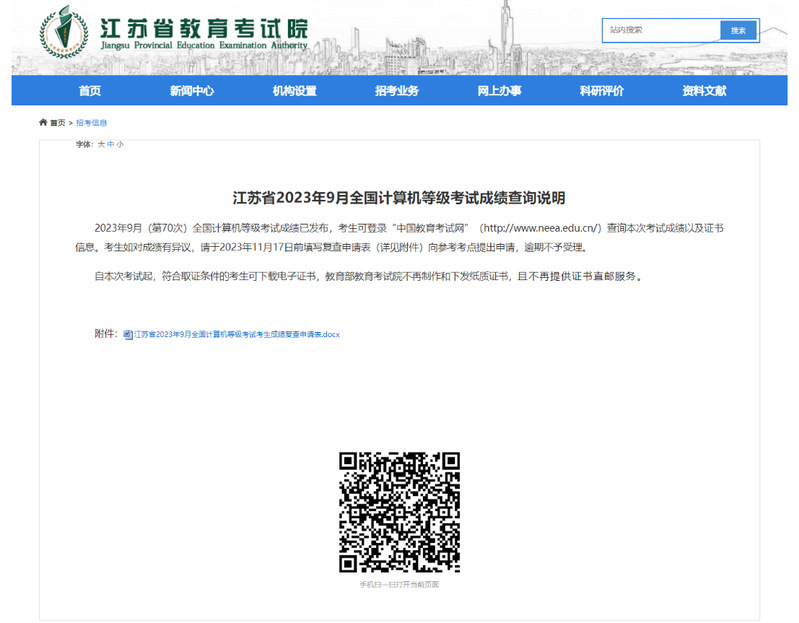The width and height of the screenshot is (799, 623).
Task: Open the 网上办事 menu item
Action: 499,91
